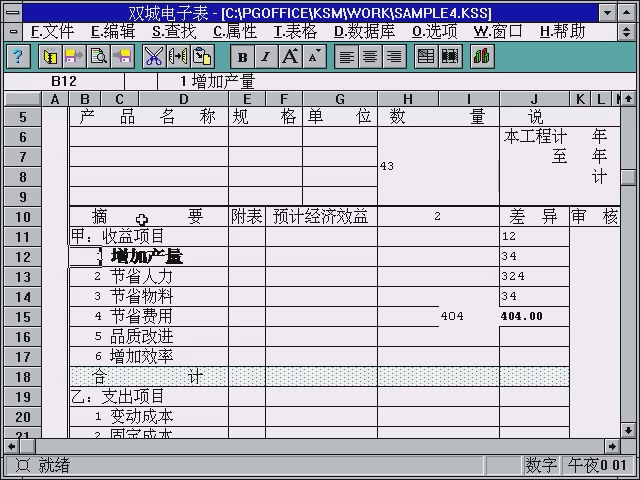Click the value 43 in column H

[x=387, y=166]
